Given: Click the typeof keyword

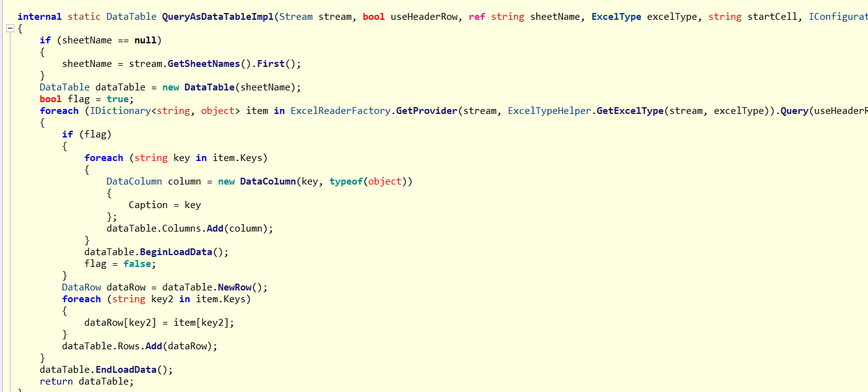Looking at the screenshot, I should [346, 181].
